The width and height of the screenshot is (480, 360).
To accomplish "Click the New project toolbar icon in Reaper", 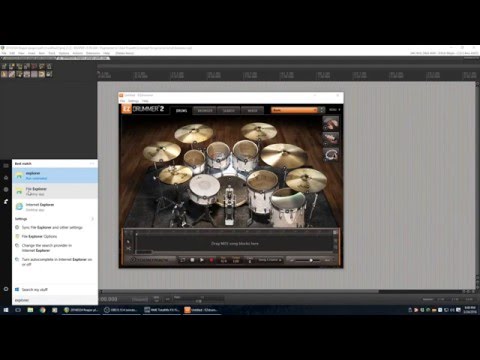I will [5, 66].
